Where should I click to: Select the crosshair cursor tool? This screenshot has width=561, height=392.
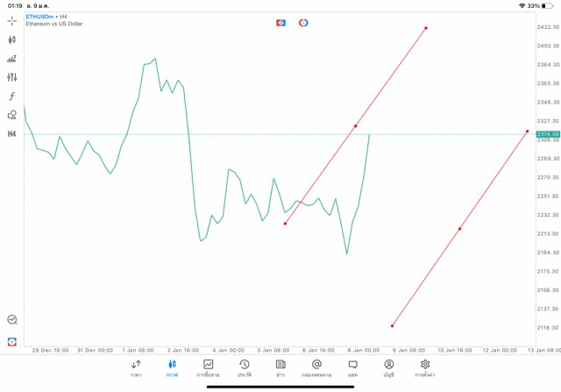click(12, 20)
